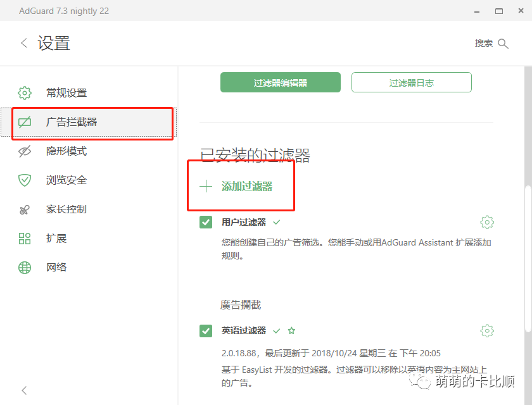This screenshot has width=532, height=405.
Task: Click the checkmark next to 用户过滤器
Action: click(x=277, y=222)
